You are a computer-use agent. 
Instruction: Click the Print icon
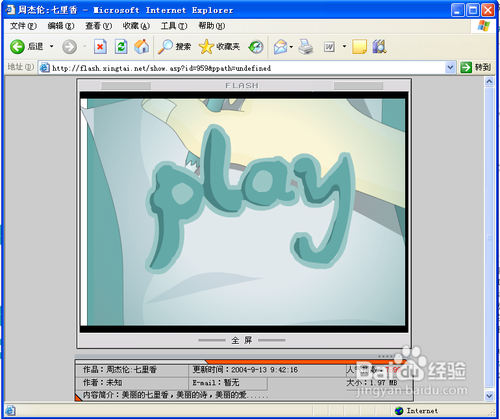click(x=306, y=47)
